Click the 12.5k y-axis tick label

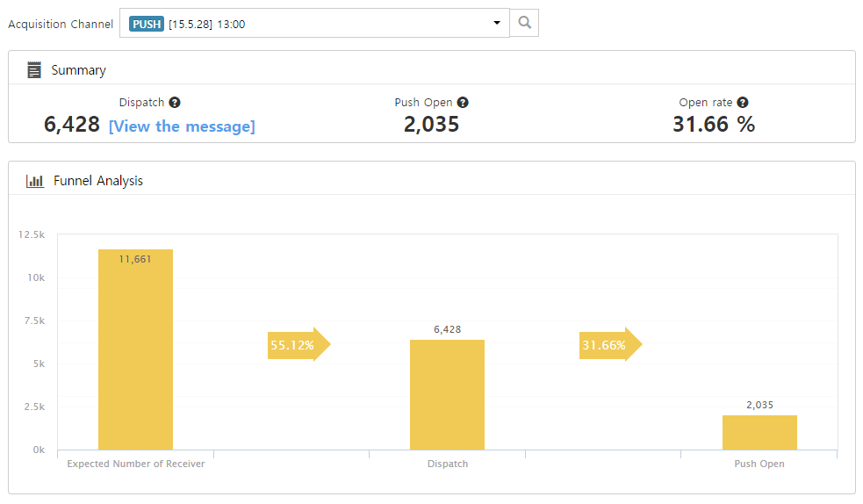(x=32, y=235)
